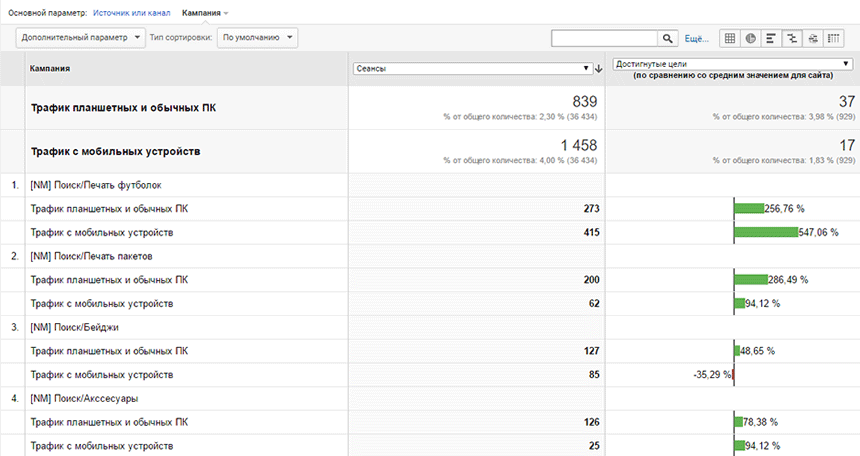Image resolution: width=860 pixels, height=456 pixels.
Task: Select the pie chart (percentage) view icon
Action: click(x=750, y=38)
